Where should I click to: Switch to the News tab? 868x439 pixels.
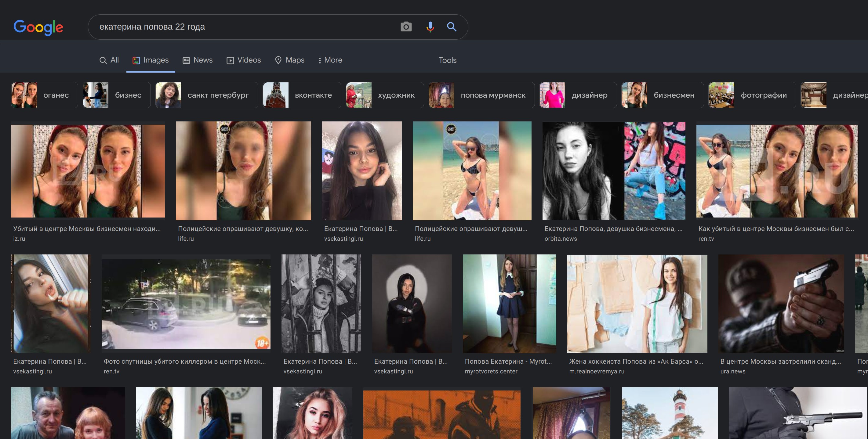point(198,60)
